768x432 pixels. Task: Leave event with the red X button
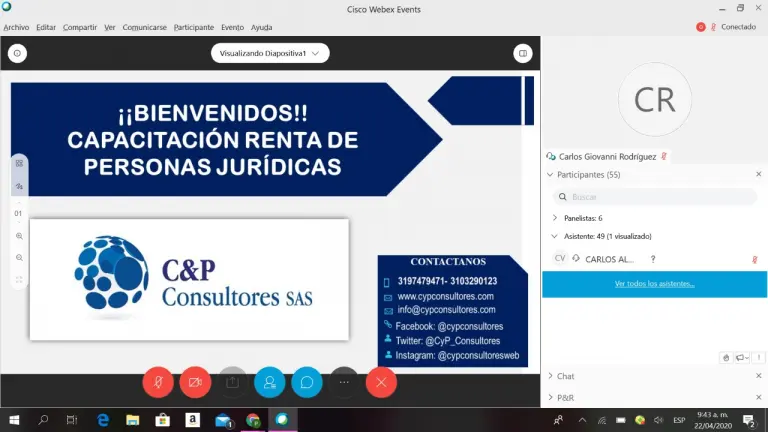tap(381, 381)
